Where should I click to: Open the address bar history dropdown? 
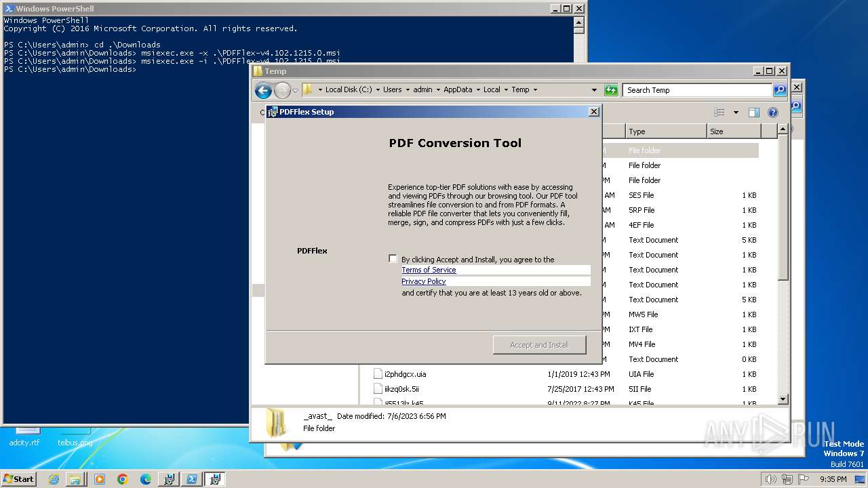(x=594, y=90)
